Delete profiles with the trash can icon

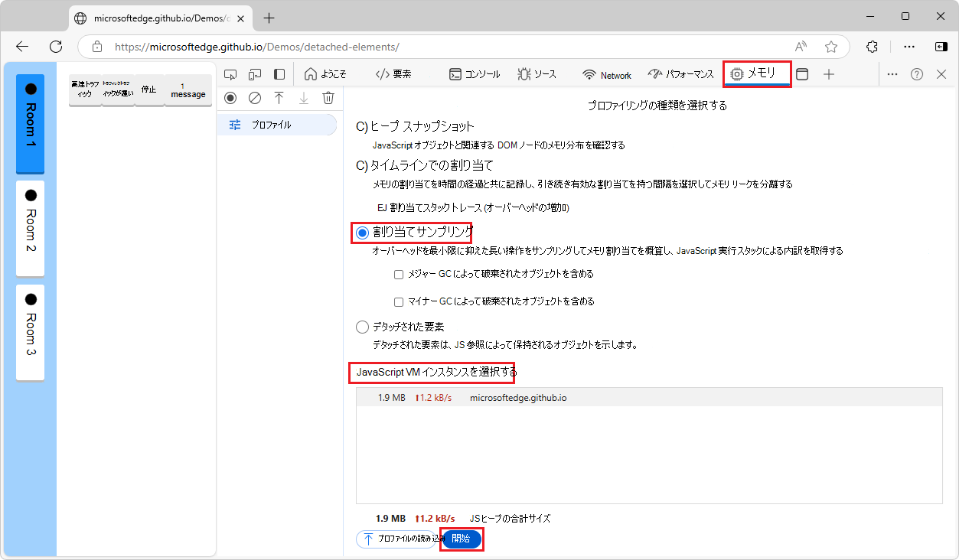point(328,98)
